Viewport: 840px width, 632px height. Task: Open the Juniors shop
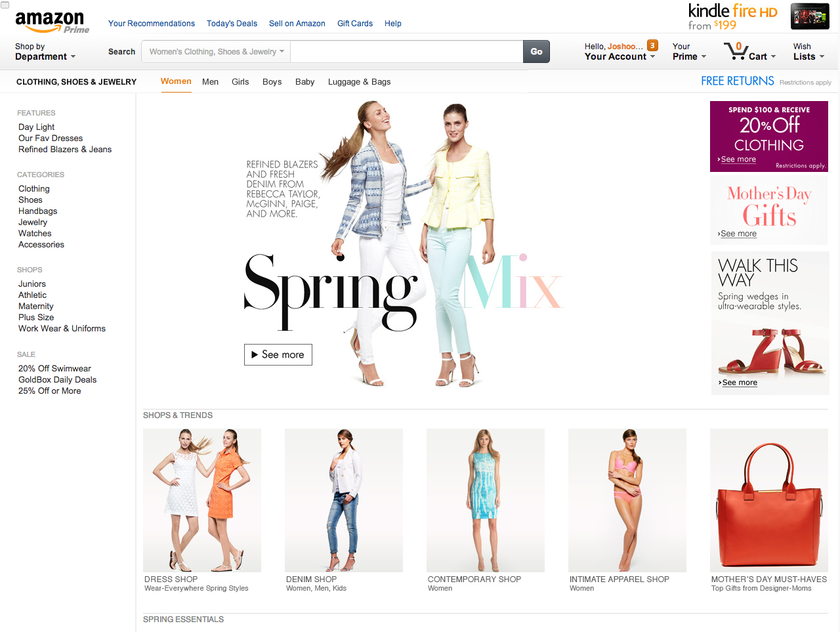pyautogui.click(x=32, y=284)
